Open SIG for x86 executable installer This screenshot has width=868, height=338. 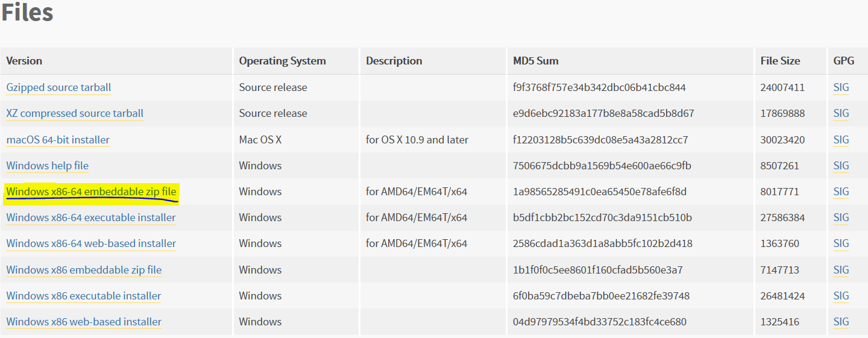coord(841,296)
